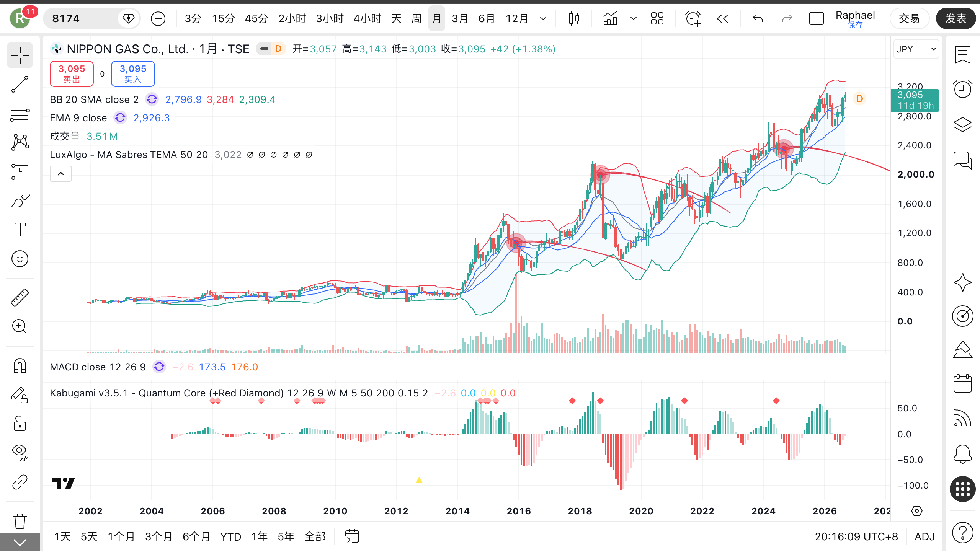Expand the timeframe interval dropdown
The width and height of the screenshot is (980, 551).
point(543,18)
